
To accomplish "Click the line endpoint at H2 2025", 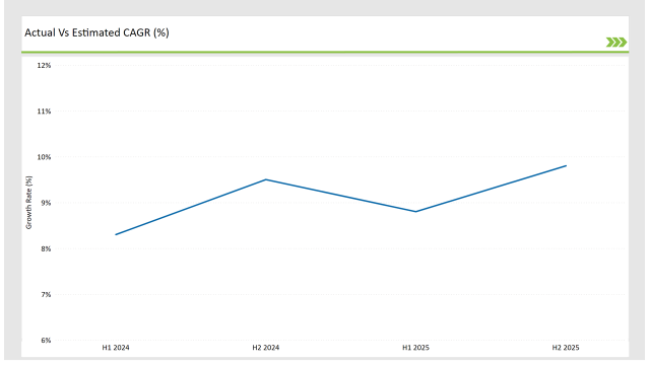I will (x=566, y=166).
